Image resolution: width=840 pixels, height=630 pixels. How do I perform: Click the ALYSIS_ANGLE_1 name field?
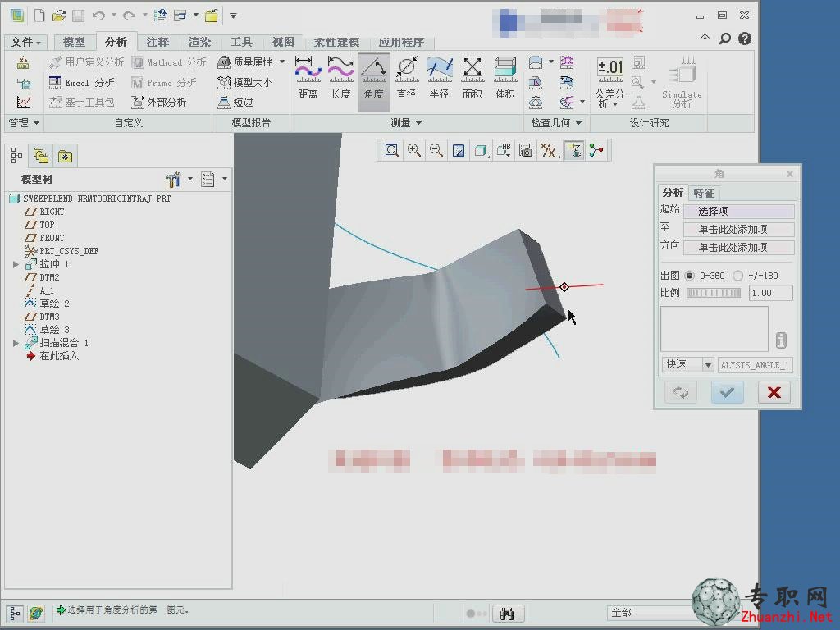tap(755, 365)
